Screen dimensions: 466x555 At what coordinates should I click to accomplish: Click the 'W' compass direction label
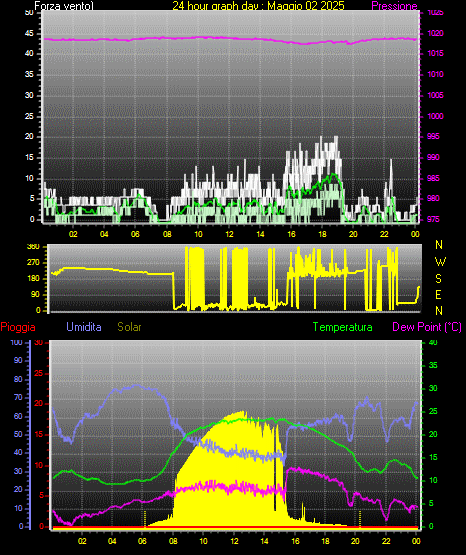tap(440, 262)
